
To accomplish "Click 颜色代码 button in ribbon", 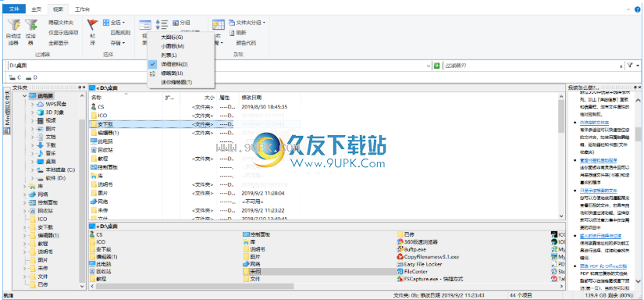I will (x=246, y=43).
